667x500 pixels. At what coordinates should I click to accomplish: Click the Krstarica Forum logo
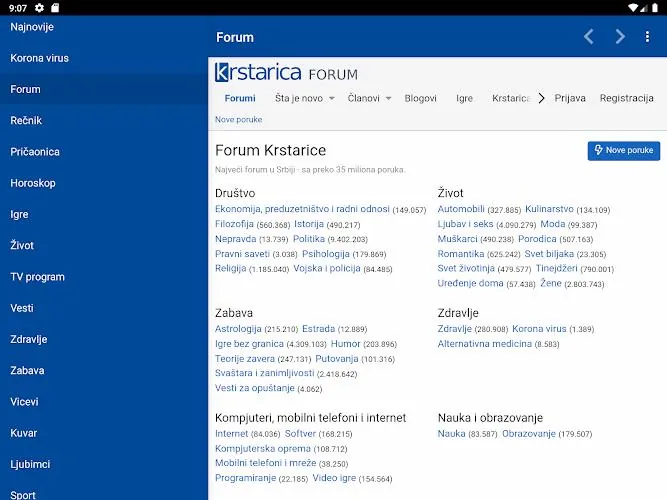(x=286, y=72)
